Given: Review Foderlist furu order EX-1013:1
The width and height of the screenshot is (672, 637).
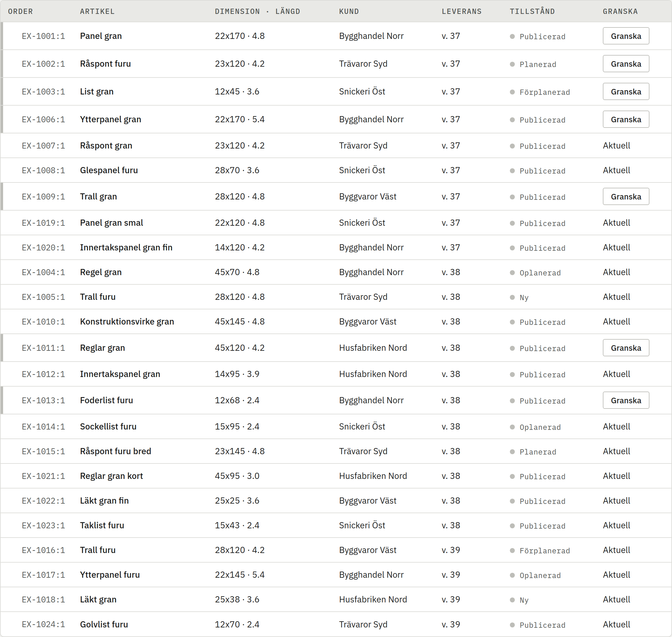Looking at the screenshot, I should click(x=626, y=400).
